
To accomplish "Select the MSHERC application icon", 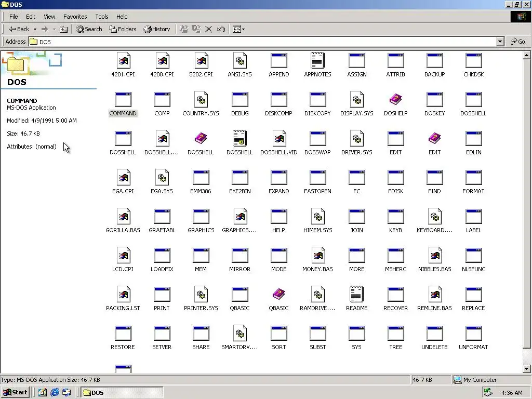I will (x=395, y=256).
